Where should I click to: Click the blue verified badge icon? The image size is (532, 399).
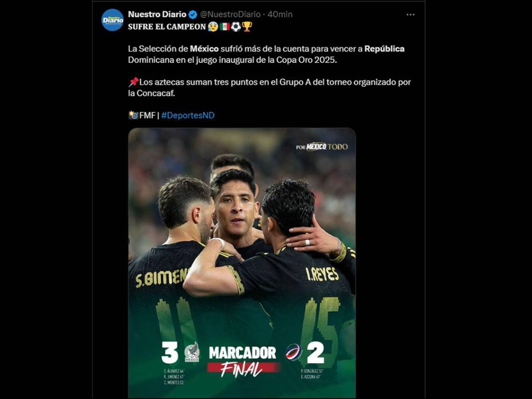(193, 14)
